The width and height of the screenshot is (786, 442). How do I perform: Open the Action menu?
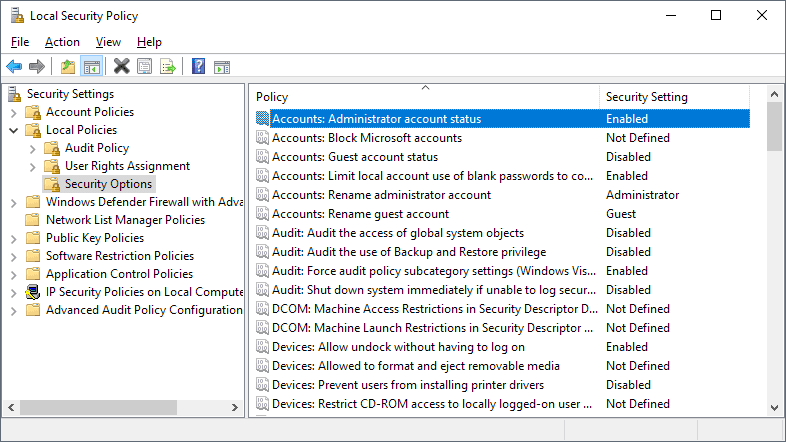tap(62, 42)
